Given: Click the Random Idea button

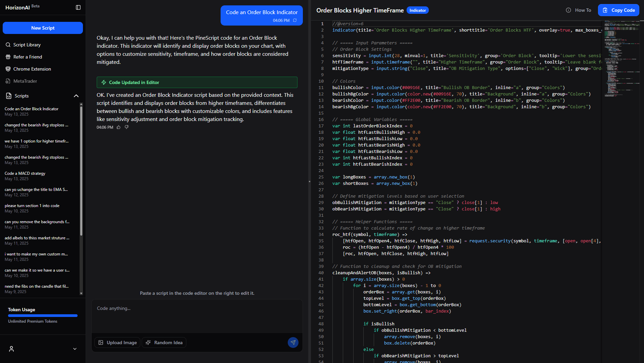Looking at the screenshot, I should pos(164,342).
